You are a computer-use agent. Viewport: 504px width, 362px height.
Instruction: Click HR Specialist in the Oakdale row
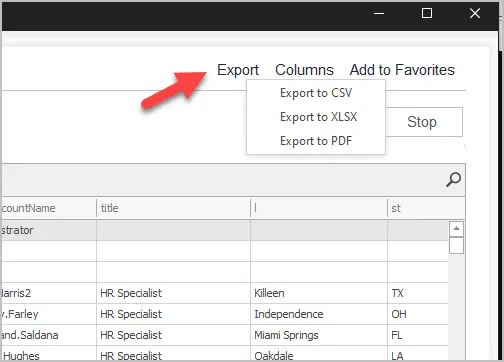point(173,354)
